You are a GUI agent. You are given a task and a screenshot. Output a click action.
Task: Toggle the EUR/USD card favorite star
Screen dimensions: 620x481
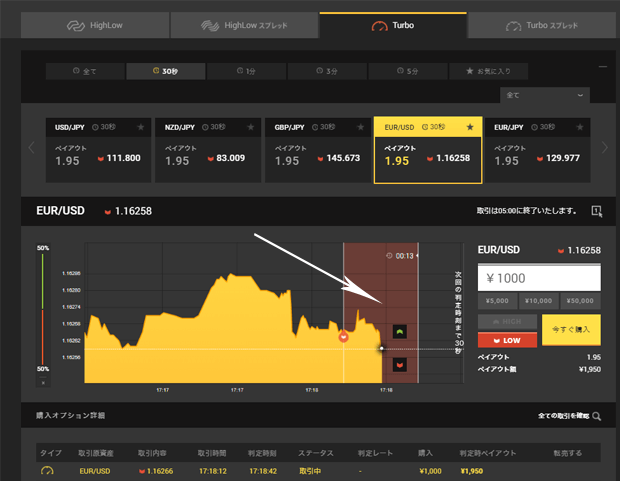pyautogui.click(x=470, y=127)
